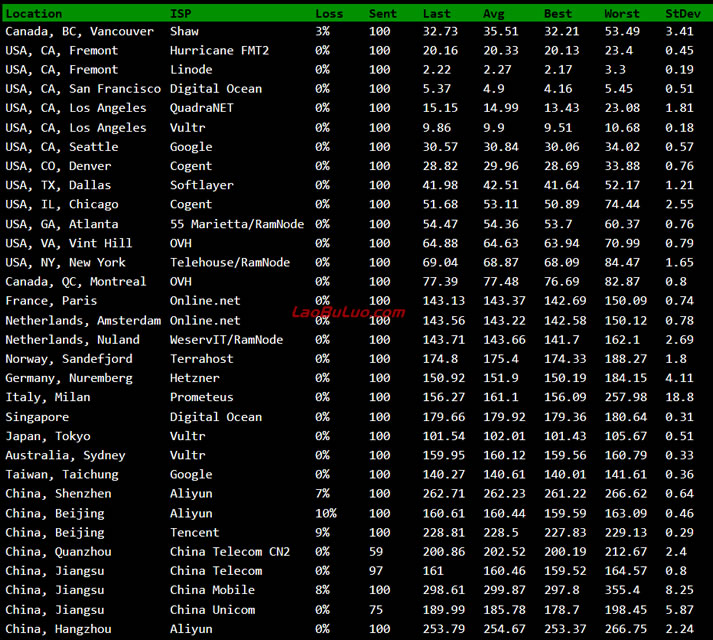Click the "Worst" column header
Viewport: 713px width, 640px height.
click(622, 14)
